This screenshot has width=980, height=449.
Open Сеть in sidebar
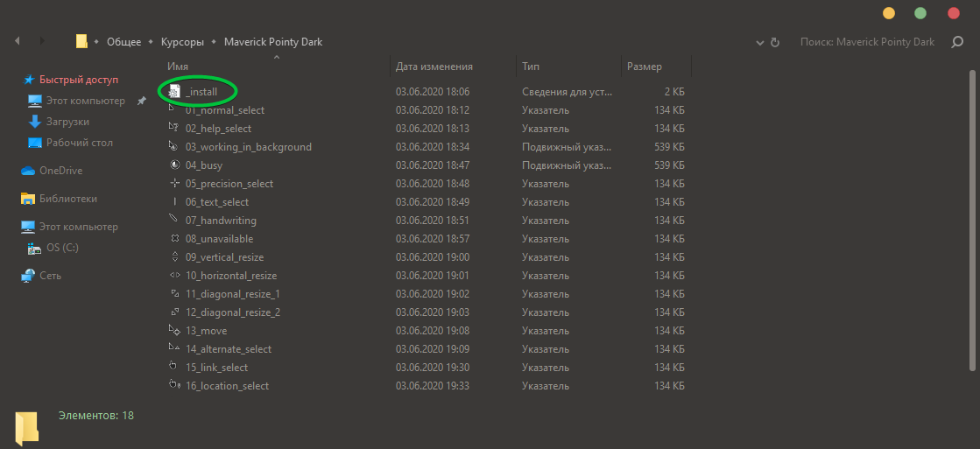tap(50, 276)
